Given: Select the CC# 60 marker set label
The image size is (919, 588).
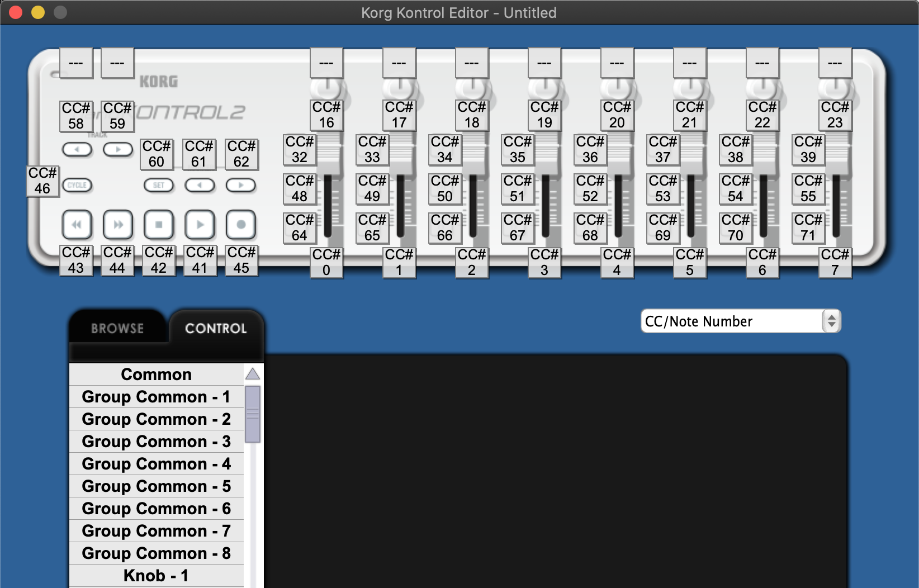Looking at the screenshot, I should click(x=157, y=154).
